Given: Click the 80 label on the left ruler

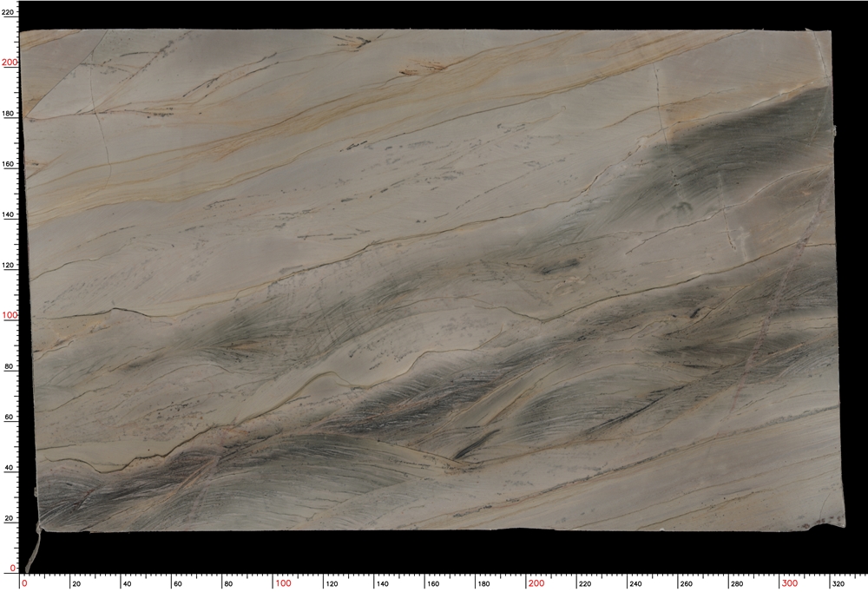Looking at the screenshot, I should point(10,367).
